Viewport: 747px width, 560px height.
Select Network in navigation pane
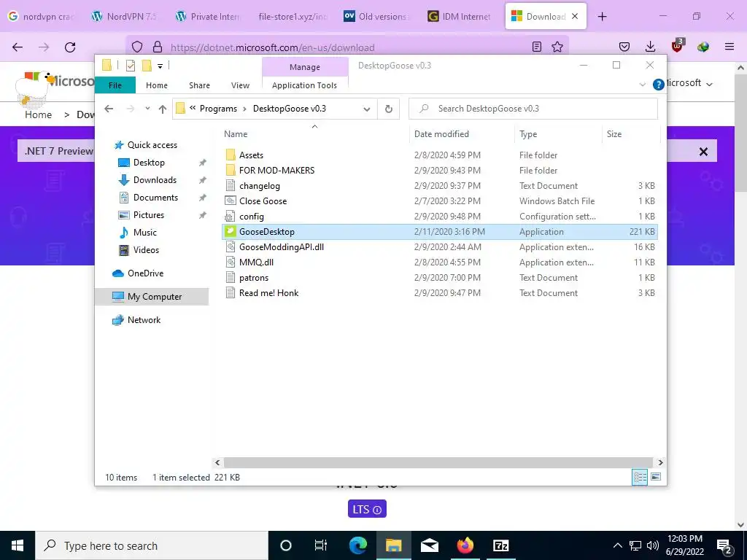coord(144,320)
